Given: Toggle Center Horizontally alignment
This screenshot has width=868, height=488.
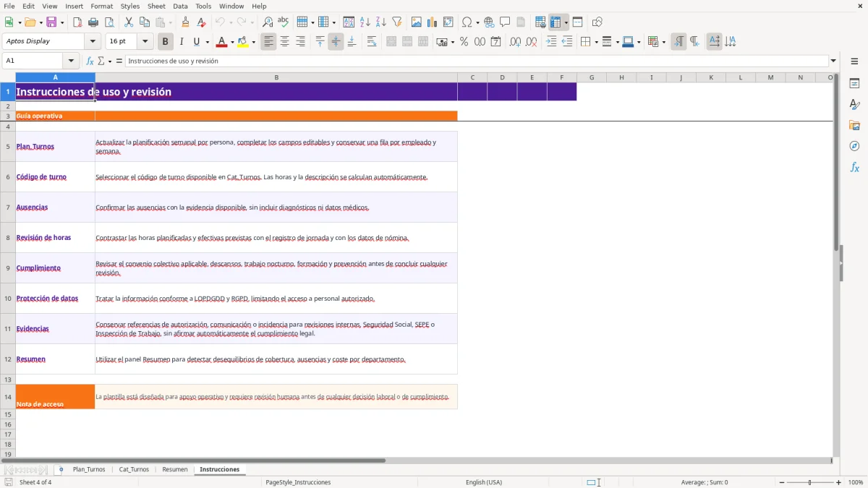Looking at the screenshot, I should [x=284, y=42].
